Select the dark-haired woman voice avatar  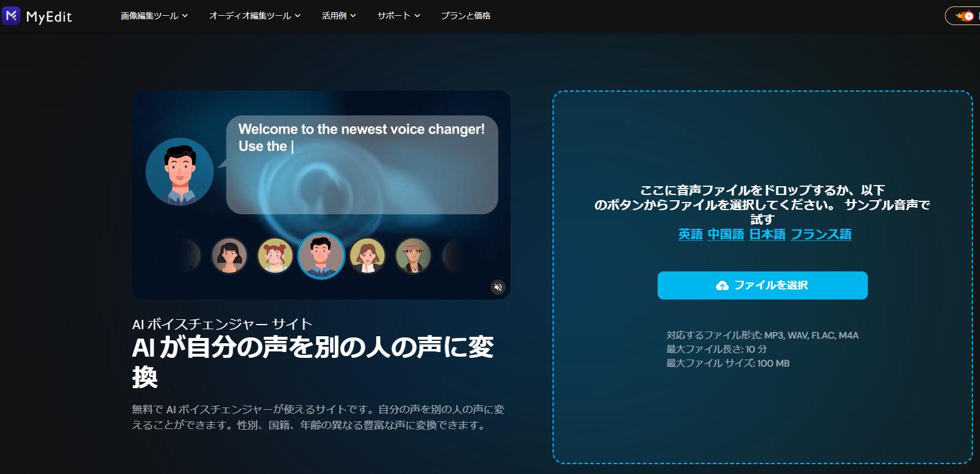[229, 256]
